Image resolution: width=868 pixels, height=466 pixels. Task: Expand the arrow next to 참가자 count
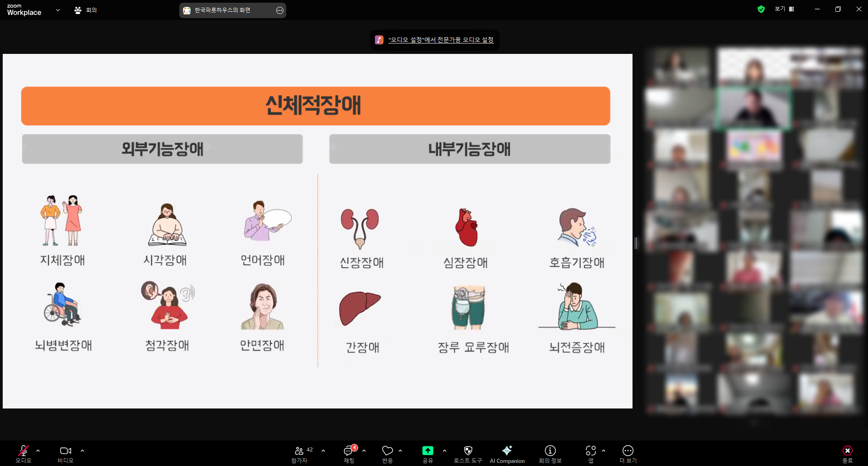tap(323, 451)
